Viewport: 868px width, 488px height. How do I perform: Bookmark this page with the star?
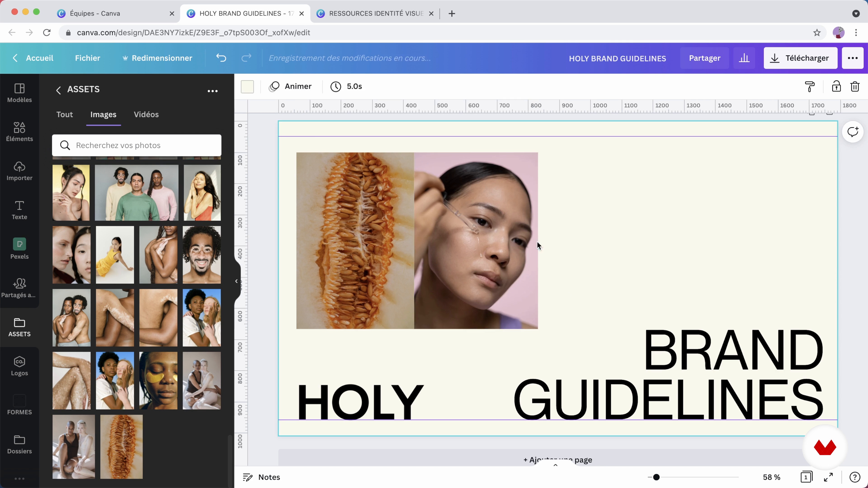coord(817,33)
